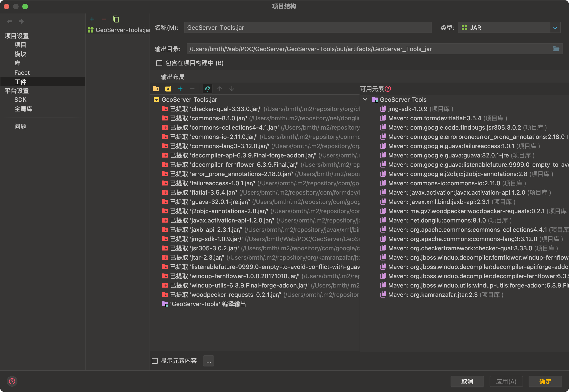569x392 pixels.
Task: Open the 项目 settings page
Action: point(20,45)
